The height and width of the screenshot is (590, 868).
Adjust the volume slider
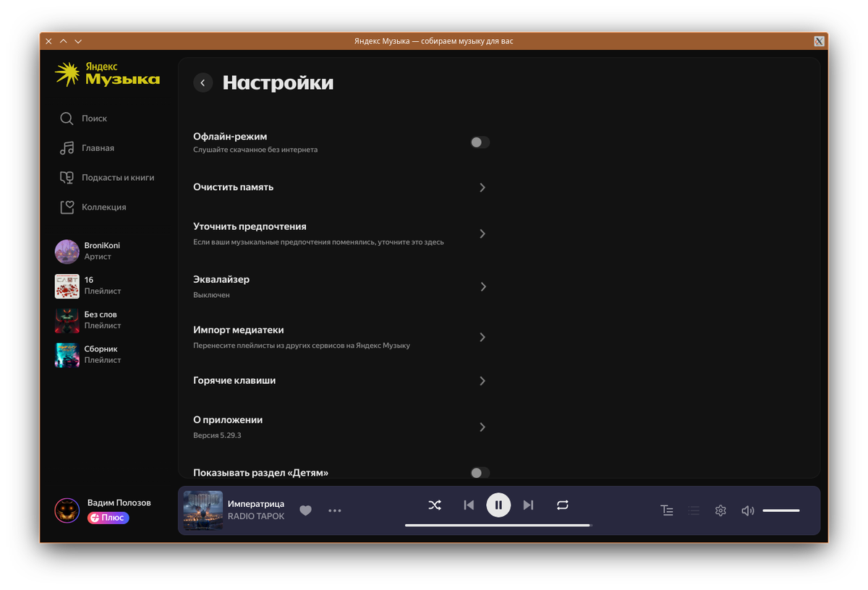tap(781, 510)
